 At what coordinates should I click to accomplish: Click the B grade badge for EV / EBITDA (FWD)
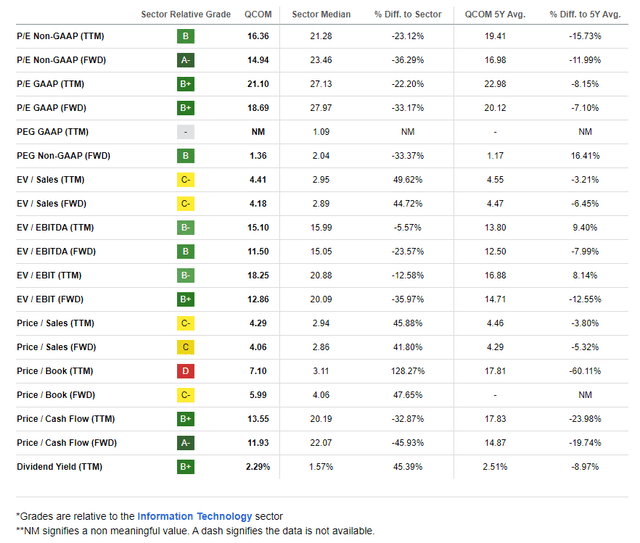(x=186, y=251)
